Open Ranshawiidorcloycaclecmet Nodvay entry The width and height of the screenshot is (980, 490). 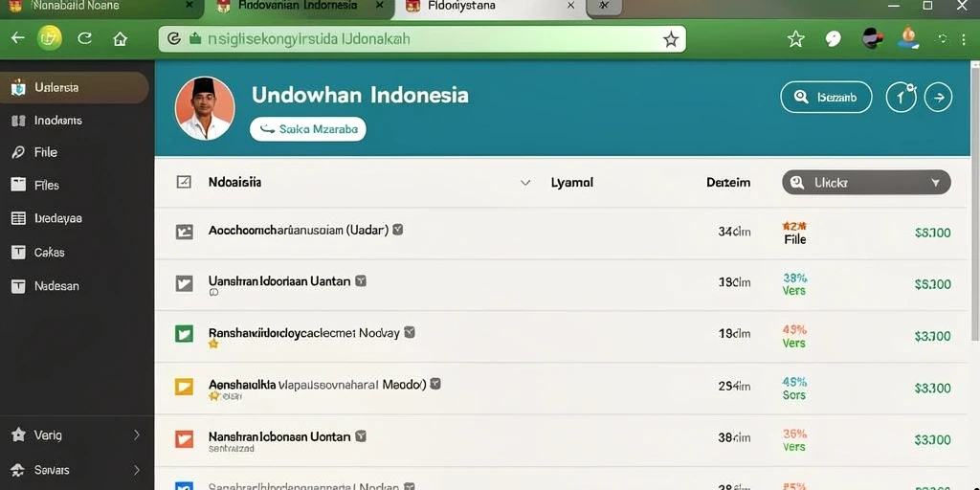tap(303, 333)
